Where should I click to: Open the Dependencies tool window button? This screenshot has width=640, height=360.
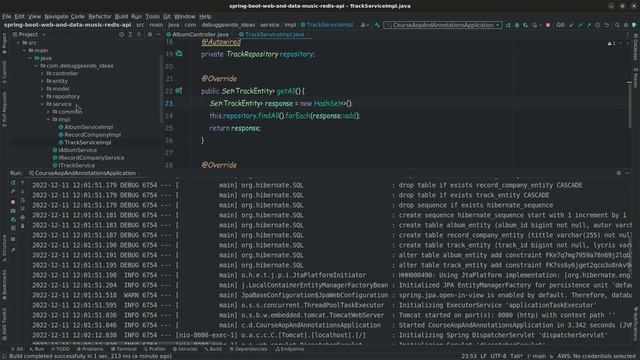click(x=249, y=349)
